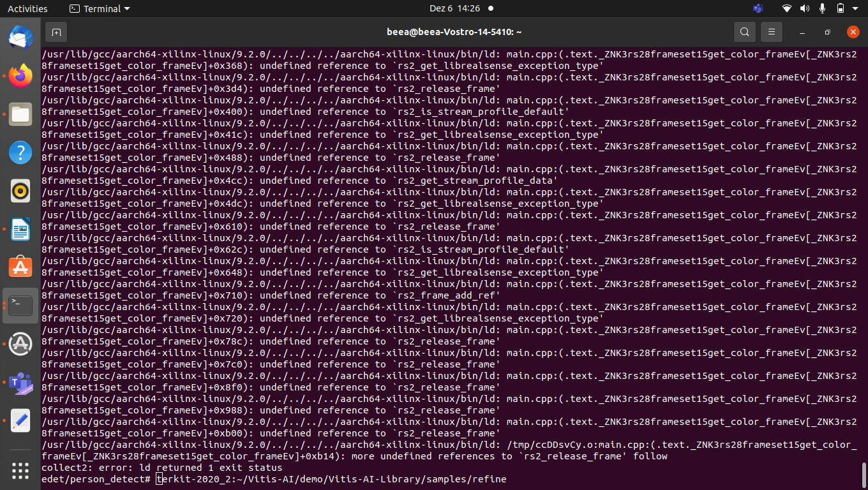This screenshot has width=868, height=490.
Task: Open the LibreOffice document app
Action: tap(20, 229)
